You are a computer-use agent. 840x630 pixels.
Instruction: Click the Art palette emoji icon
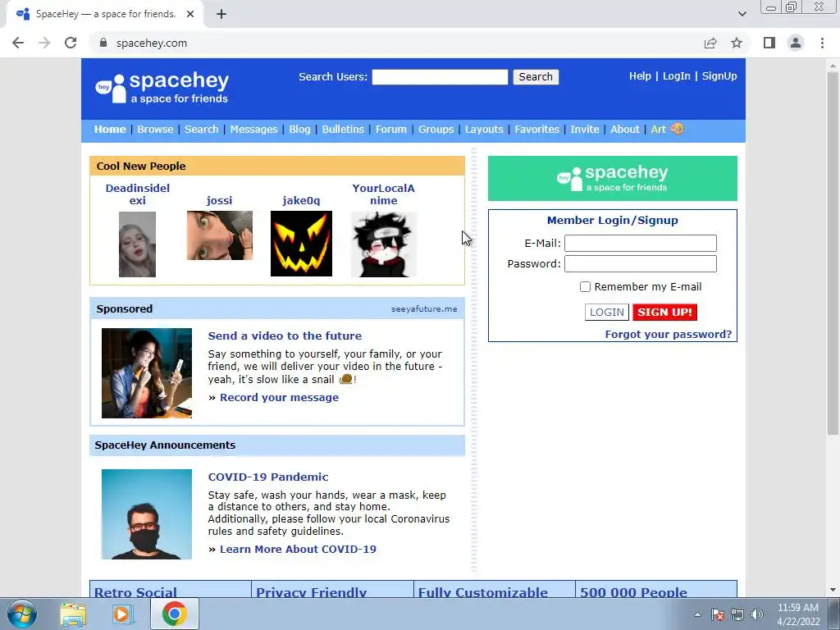coord(677,129)
